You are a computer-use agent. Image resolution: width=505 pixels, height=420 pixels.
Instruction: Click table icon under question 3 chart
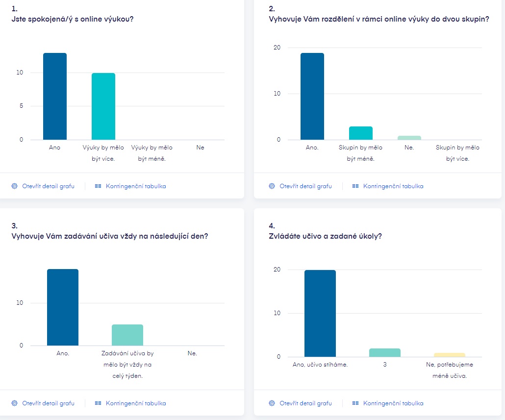click(98, 403)
